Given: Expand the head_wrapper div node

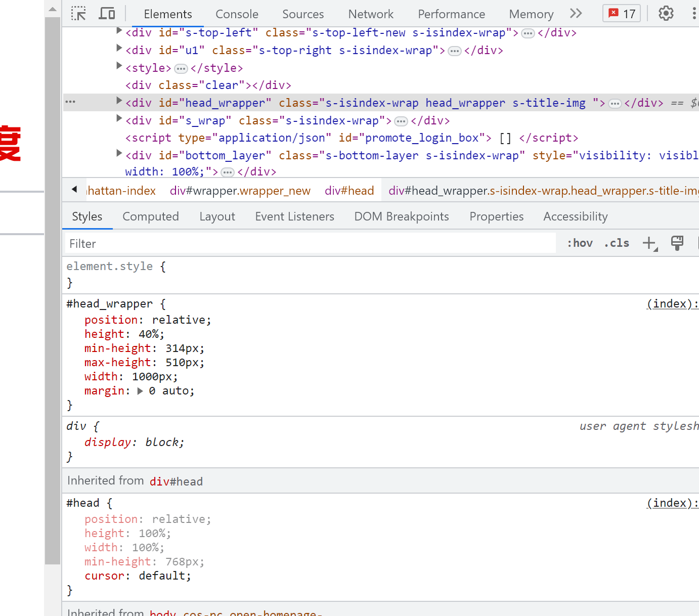Looking at the screenshot, I should [119, 101].
